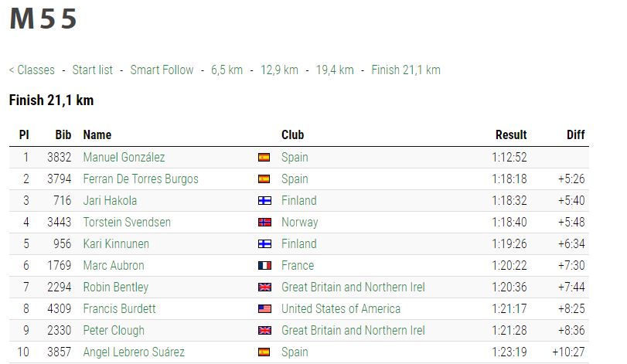Open Smart Follow view
Image resolution: width=627 pixels, height=364 pixels.
[162, 70]
